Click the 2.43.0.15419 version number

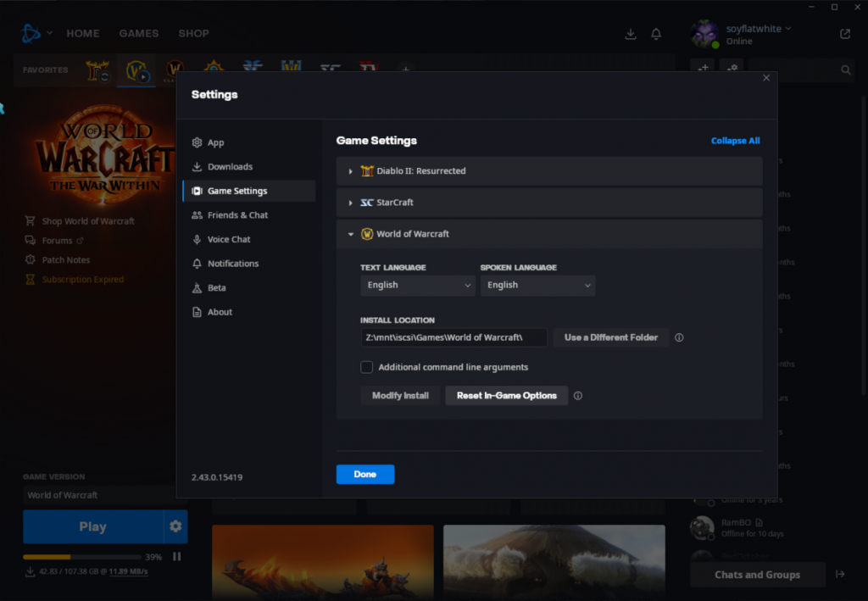217,477
